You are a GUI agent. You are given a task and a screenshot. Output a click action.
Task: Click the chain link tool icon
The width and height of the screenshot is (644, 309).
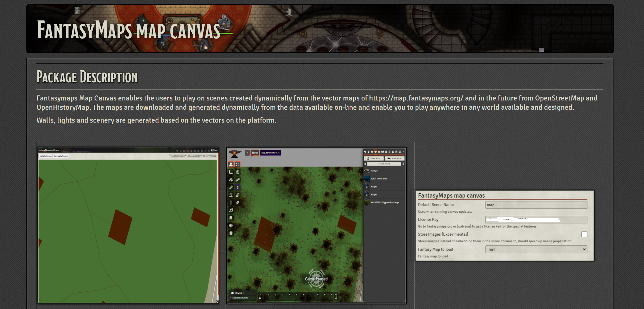point(238,195)
